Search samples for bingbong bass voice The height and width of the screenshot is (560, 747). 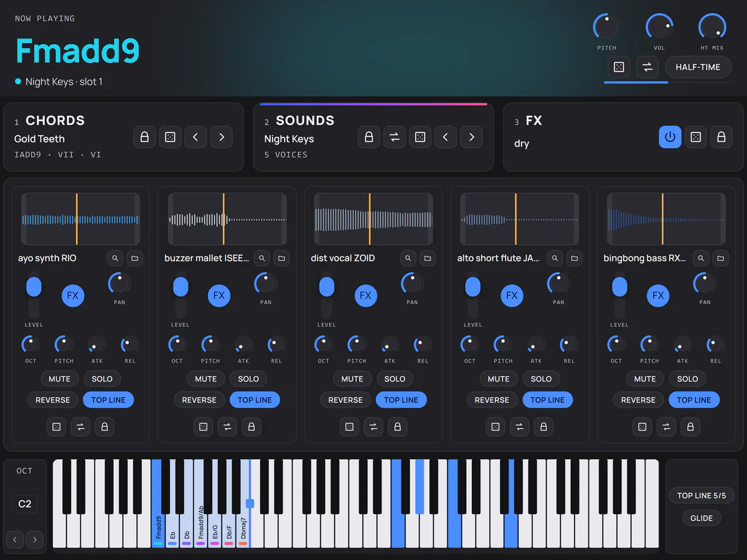[701, 258]
